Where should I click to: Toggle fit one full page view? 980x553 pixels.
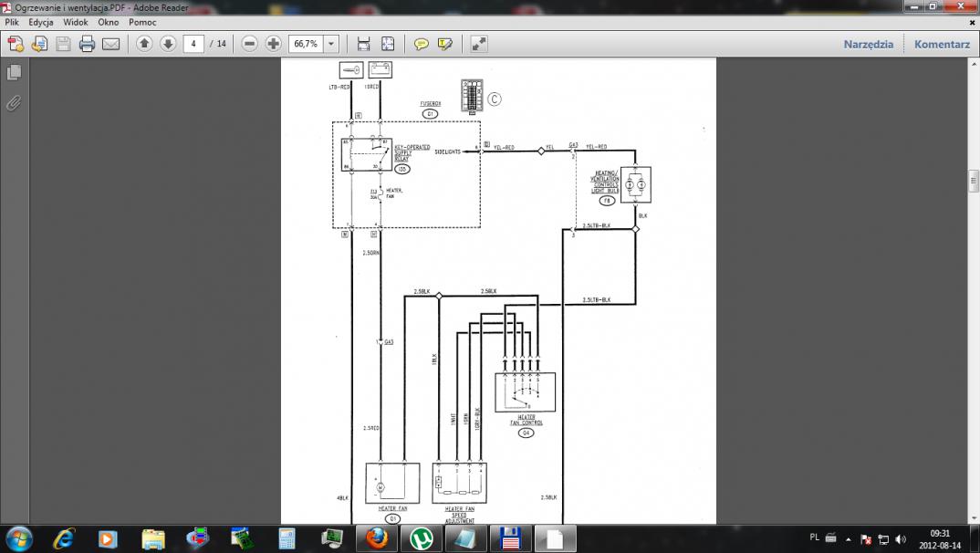pyautogui.click(x=388, y=44)
